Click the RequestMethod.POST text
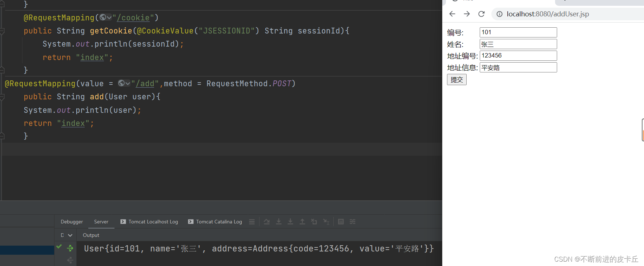 [x=249, y=84]
